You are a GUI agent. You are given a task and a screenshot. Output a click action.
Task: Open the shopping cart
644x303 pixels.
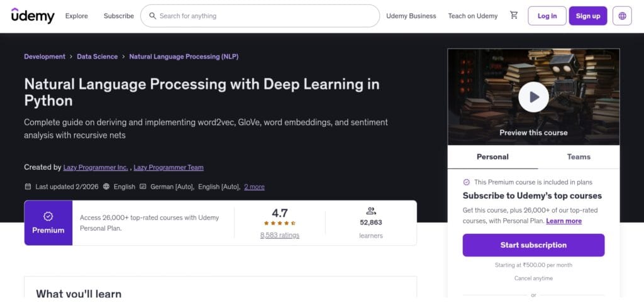514,16
